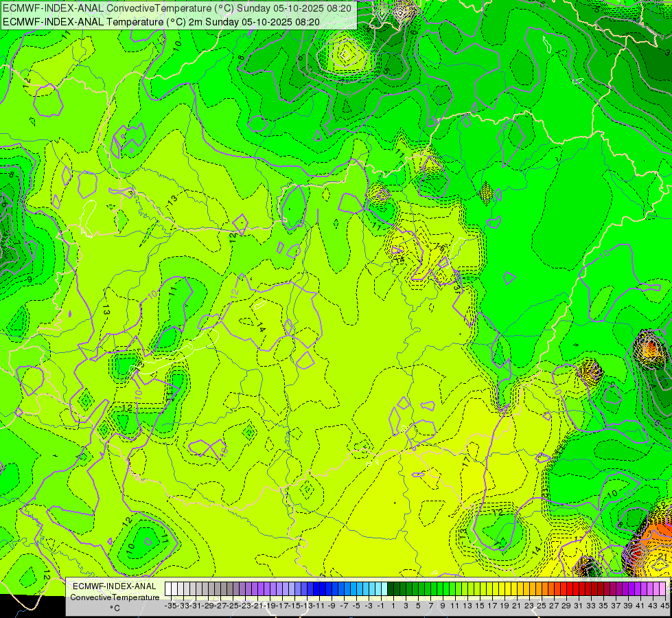The width and height of the screenshot is (672, 618).
Task: Click the -5 legend scale label
Action: click(x=356, y=606)
